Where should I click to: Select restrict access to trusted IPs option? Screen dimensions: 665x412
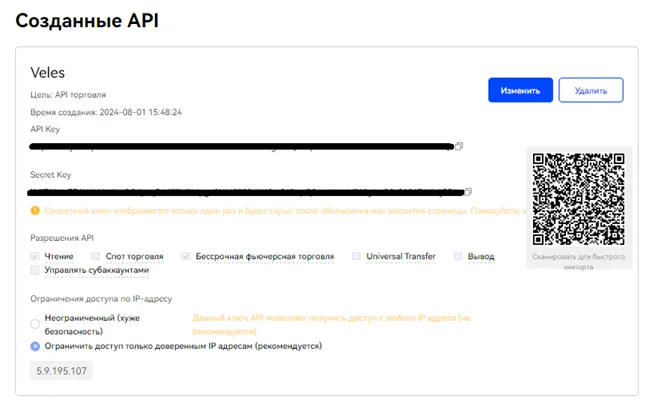click(x=36, y=346)
